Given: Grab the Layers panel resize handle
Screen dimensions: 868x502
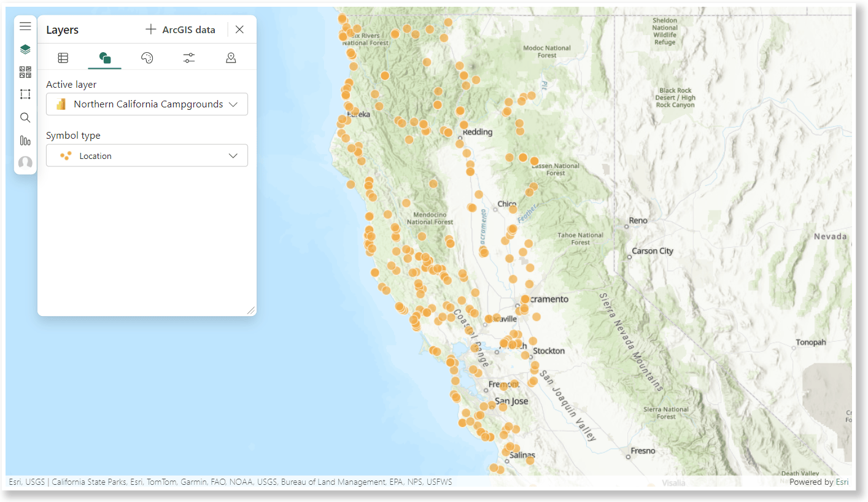Looking at the screenshot, I should pos(251,311).
